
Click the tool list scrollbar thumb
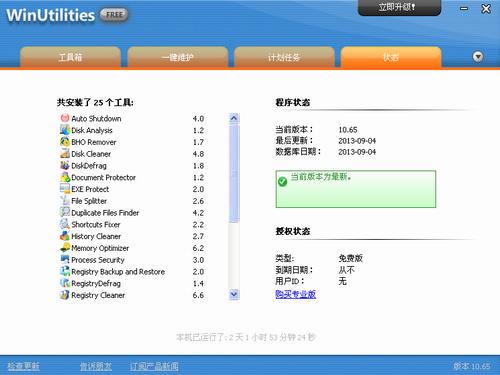pos(234,173)
